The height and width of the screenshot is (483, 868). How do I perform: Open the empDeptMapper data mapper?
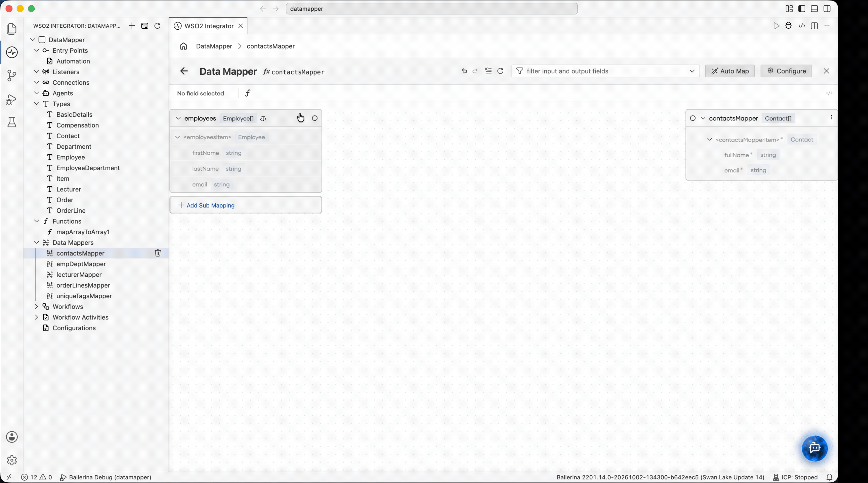tap(81, 264)
